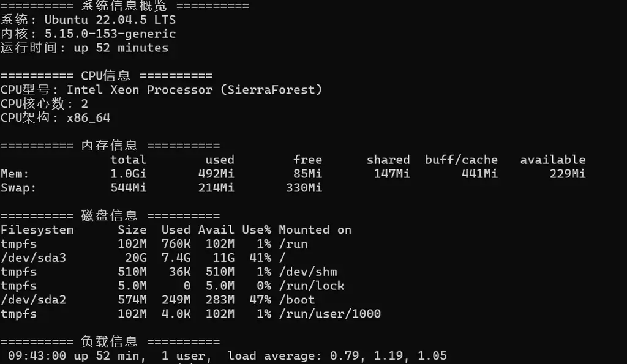Click the buff/cache column header
The width and height of the screenshot is (627, 364).
[461, 160]
